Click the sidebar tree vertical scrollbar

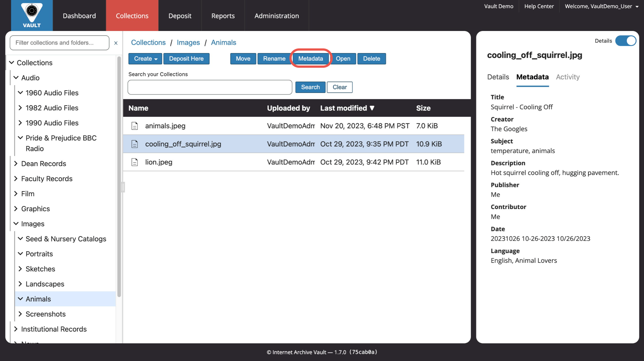[119, 177]
